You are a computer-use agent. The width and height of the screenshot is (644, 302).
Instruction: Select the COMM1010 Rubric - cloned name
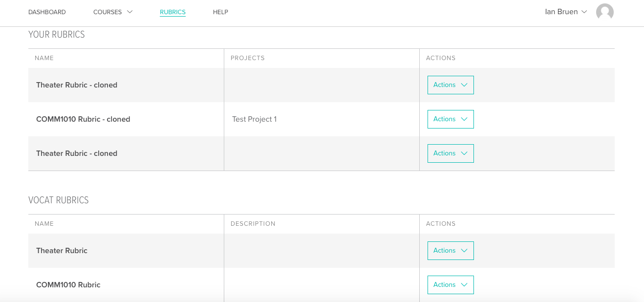click(83, 119)
